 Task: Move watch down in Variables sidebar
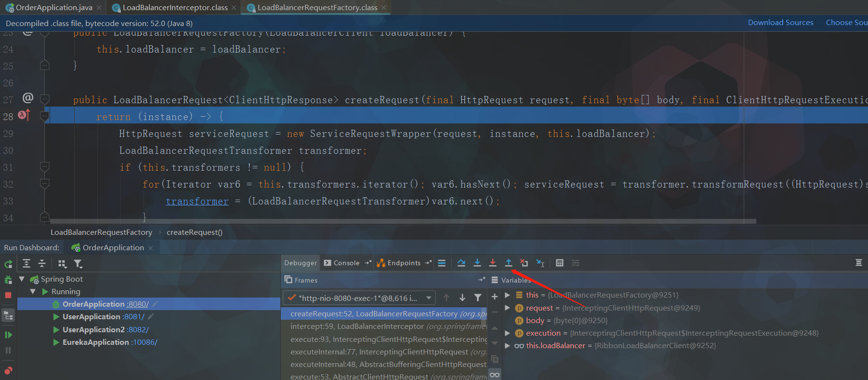click(495, 343)
